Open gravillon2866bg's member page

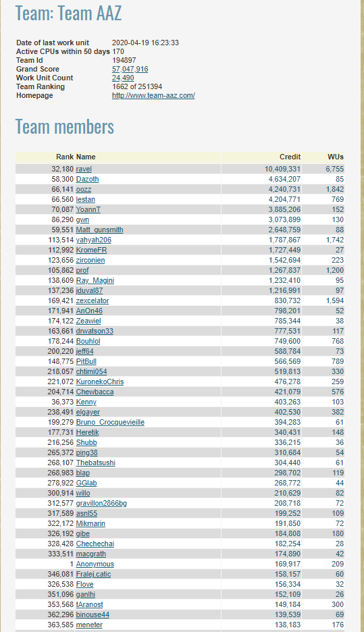pyautogui.click(x=101, y=503)
